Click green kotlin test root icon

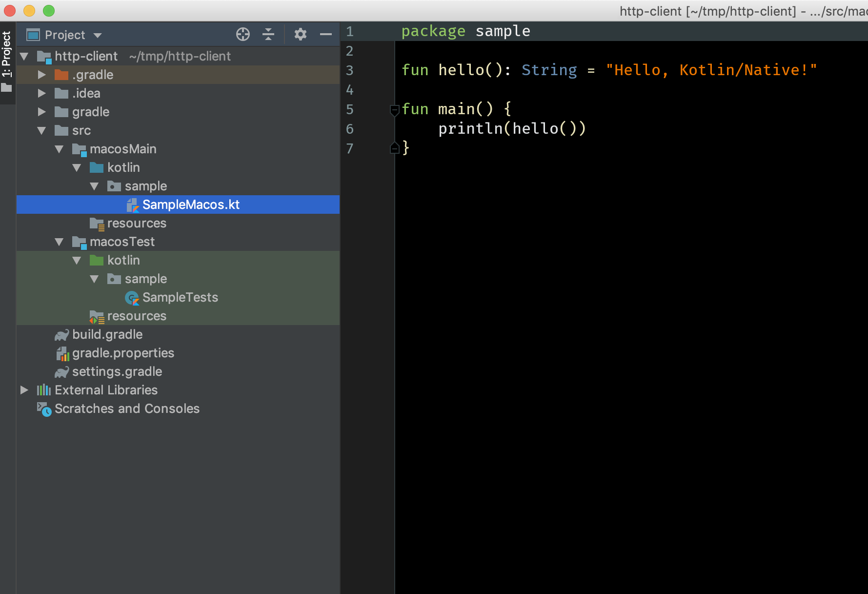(97, 260)
